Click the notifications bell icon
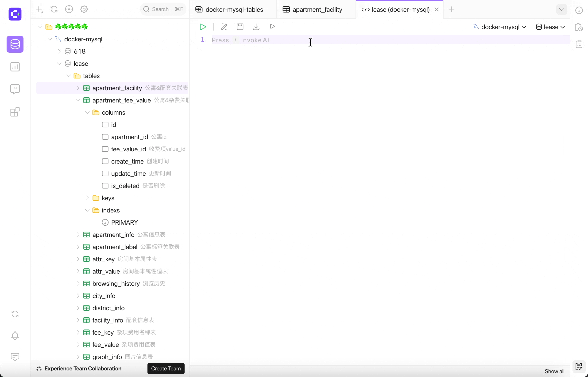This screenshot has width=588, height=377. point(15,335)
